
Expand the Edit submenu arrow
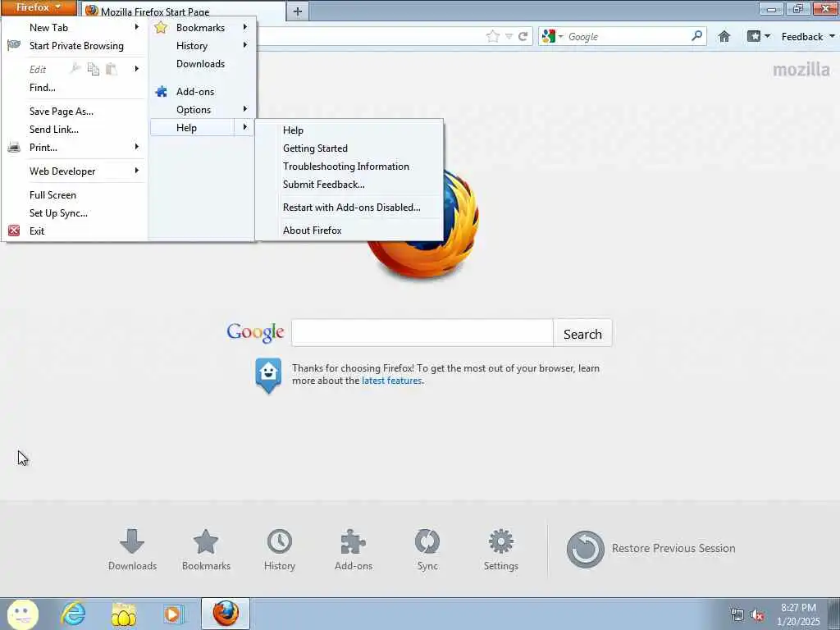(x=137, y=69)
